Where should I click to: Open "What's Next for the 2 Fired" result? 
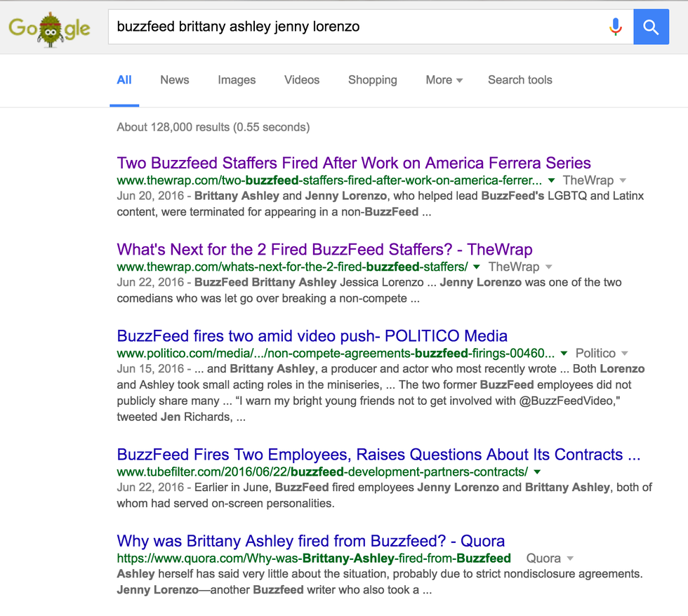[324, 250]
